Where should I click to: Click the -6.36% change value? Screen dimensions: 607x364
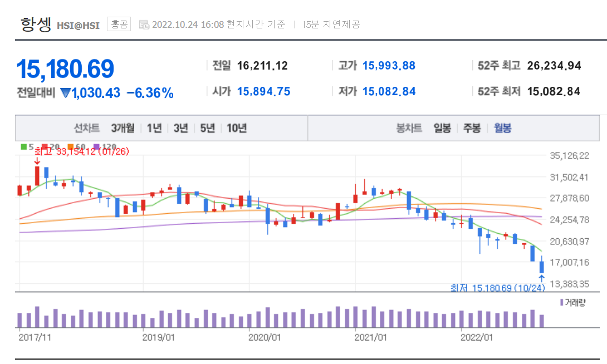(x=150, y=93)
